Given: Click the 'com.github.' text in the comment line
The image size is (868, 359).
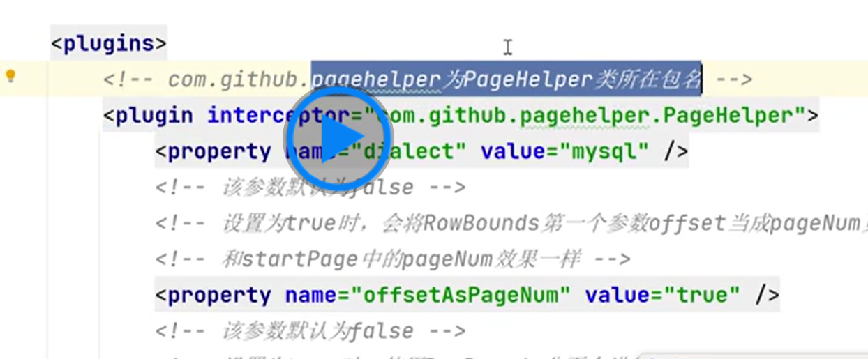Looking at the screenshot, I should tap(239, 80).
